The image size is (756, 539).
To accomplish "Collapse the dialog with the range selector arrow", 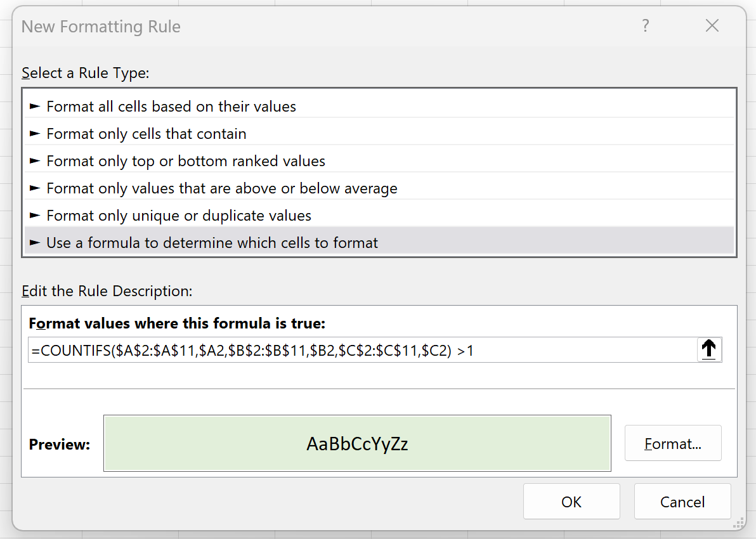I will tap(709, 349).
